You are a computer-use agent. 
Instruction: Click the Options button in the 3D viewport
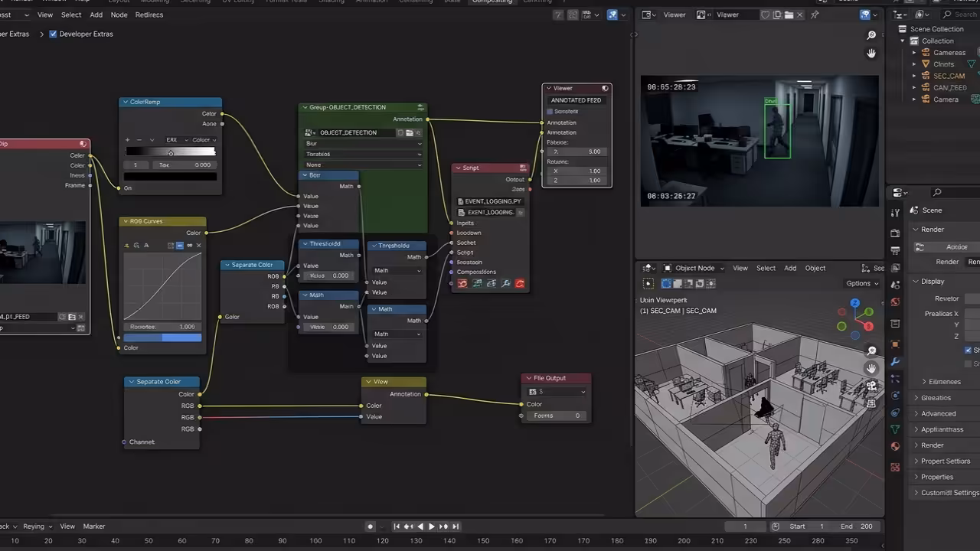pos(861,283)
